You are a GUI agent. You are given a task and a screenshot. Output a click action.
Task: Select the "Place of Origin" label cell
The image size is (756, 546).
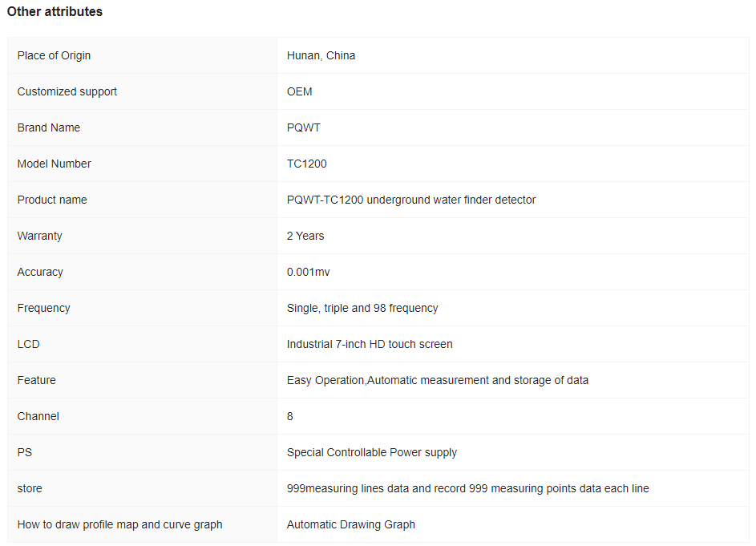click(54, 55)
